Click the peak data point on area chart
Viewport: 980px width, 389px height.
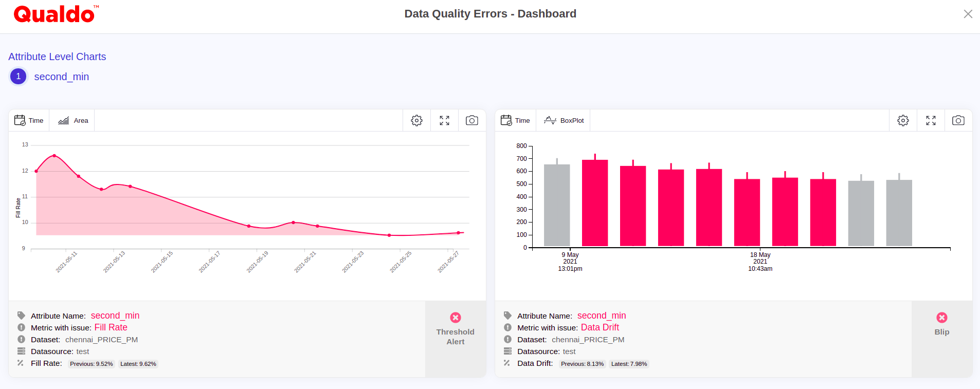[x=55, y=156]
